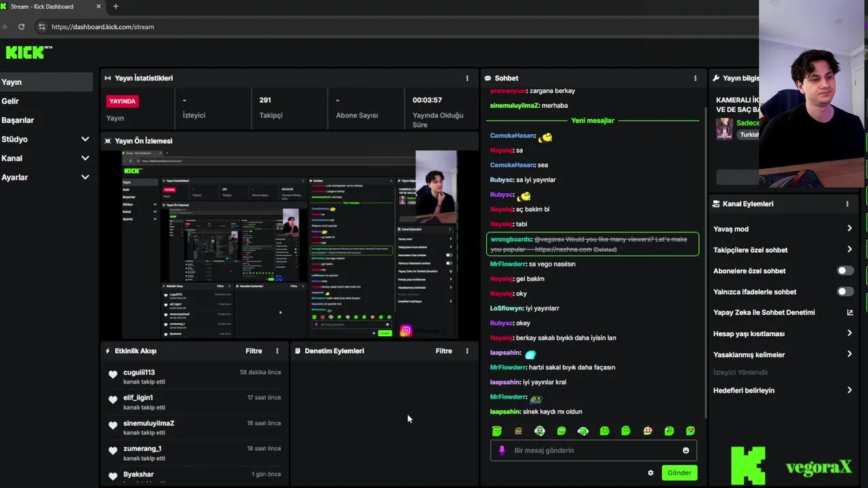Click the Gönder send button

tap(679, 473)
